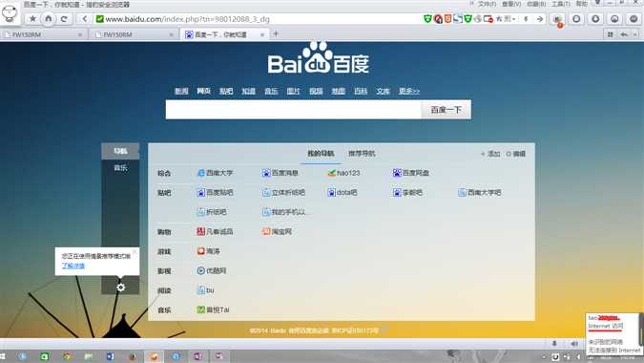Click 添加 to add a navigation site
644x363 pixels.
[490, 154]
